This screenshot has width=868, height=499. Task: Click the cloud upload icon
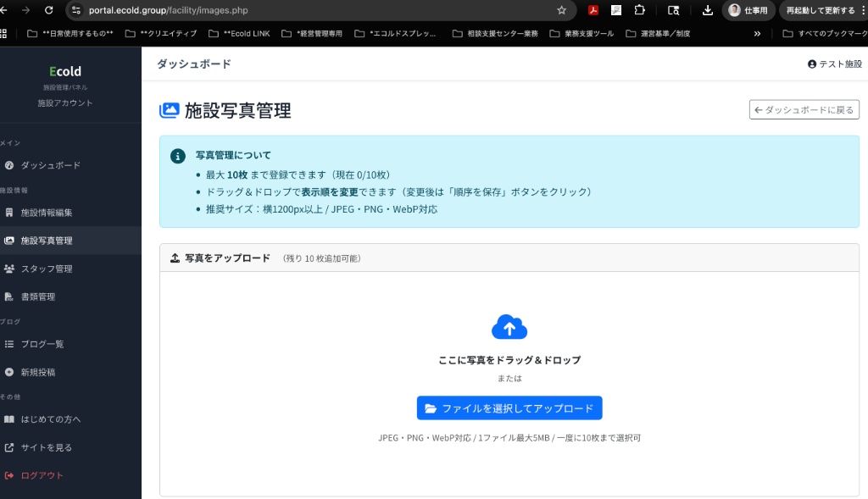tap(509, 327)
